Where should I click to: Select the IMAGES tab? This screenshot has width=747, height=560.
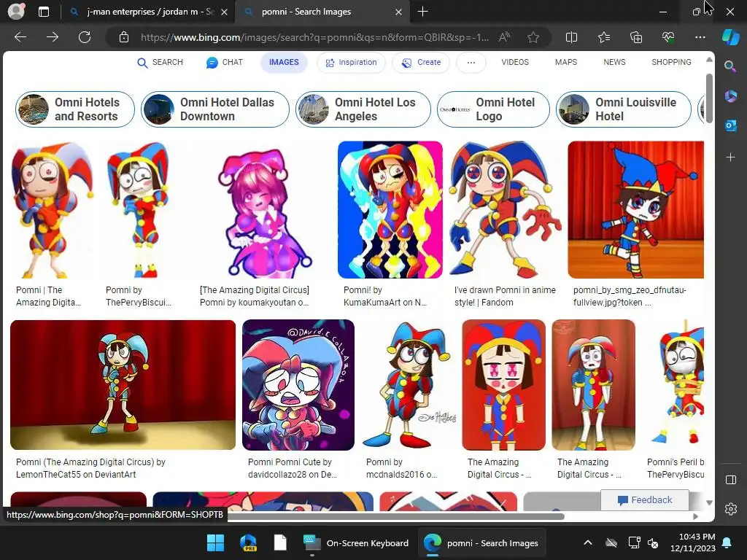coord(284,63)
